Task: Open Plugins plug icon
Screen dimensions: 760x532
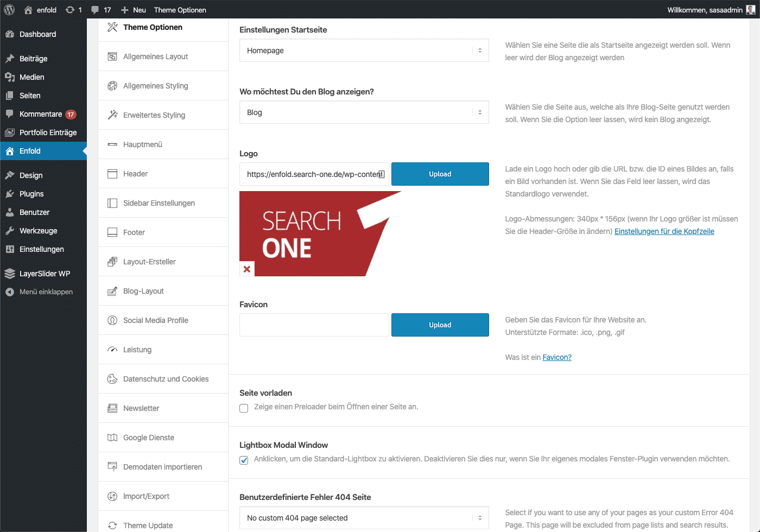Action: 10,194
